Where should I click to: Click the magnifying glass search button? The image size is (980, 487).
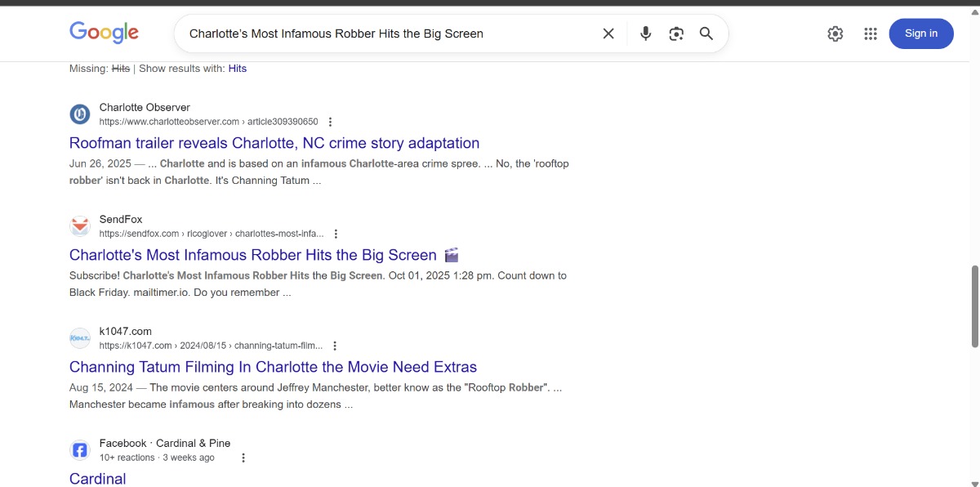tap(706, 34)
